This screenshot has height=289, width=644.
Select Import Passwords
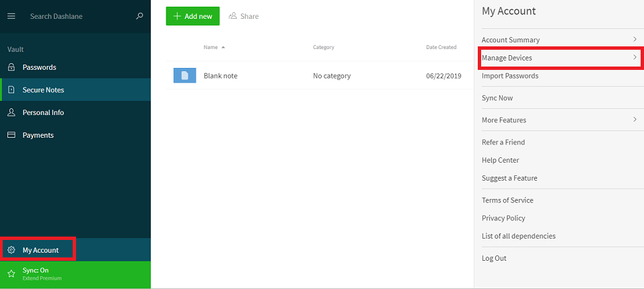(509, 76)
